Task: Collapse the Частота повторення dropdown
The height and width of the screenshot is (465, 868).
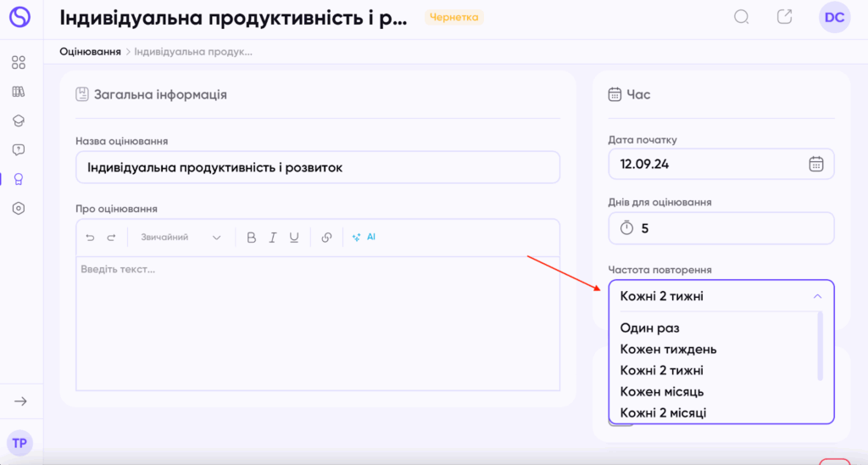Action: [817, 296]
